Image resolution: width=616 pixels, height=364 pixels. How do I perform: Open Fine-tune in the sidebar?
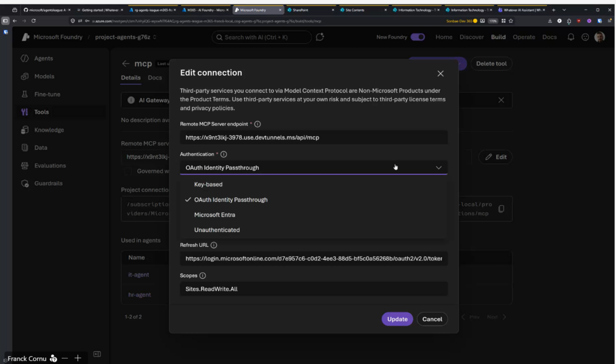point(47,94)
